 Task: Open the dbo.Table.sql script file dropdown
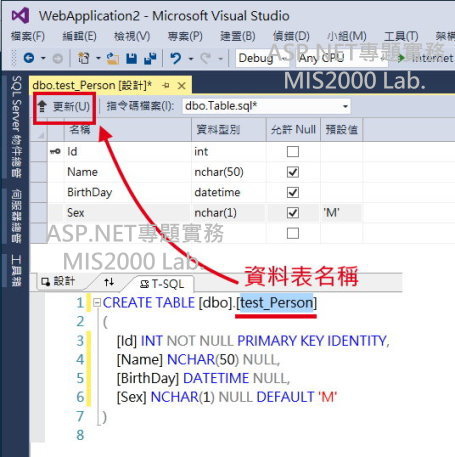point(345,106)
